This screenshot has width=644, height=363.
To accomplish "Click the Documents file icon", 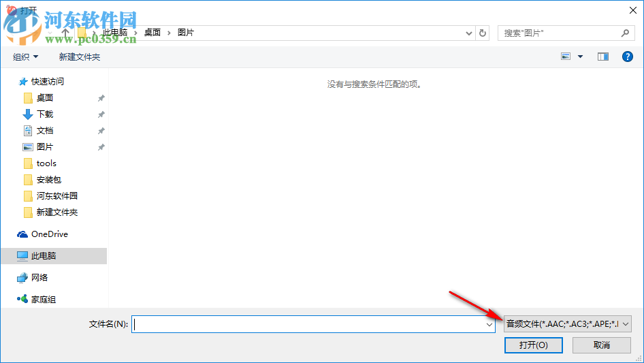I will click(x=27, y=131).
